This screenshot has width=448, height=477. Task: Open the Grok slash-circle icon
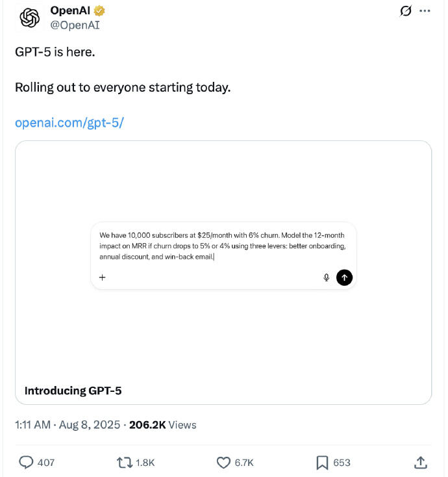(406, 11)
